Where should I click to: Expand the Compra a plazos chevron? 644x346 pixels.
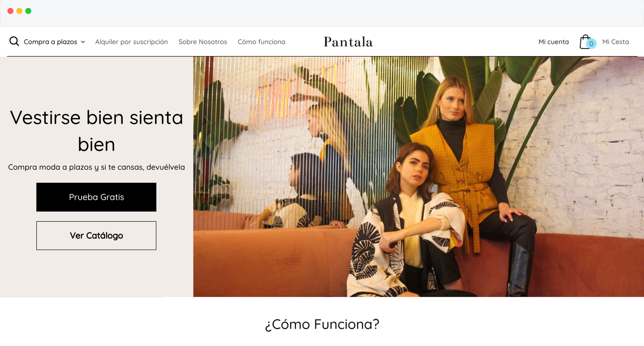[x=83, y=42]
